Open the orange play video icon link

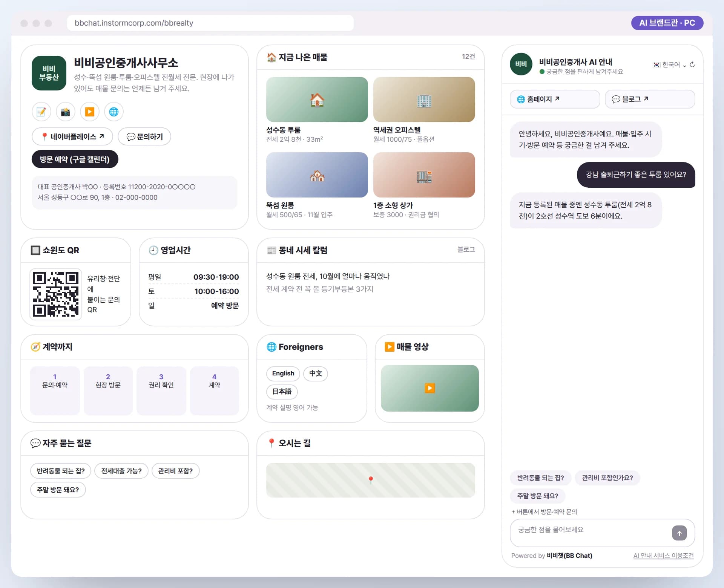point(90,112)
